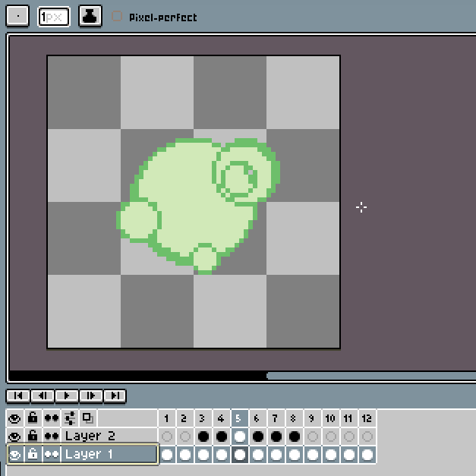The width and height of the screenshot is (476, 476).
Task: Select frame 10 header
Action: click(330, 418)
